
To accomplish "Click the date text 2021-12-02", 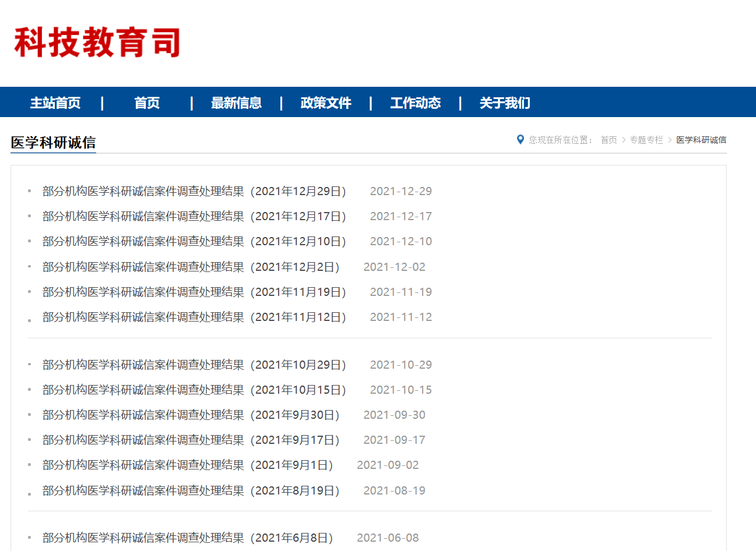I will [x=395, y=267].
